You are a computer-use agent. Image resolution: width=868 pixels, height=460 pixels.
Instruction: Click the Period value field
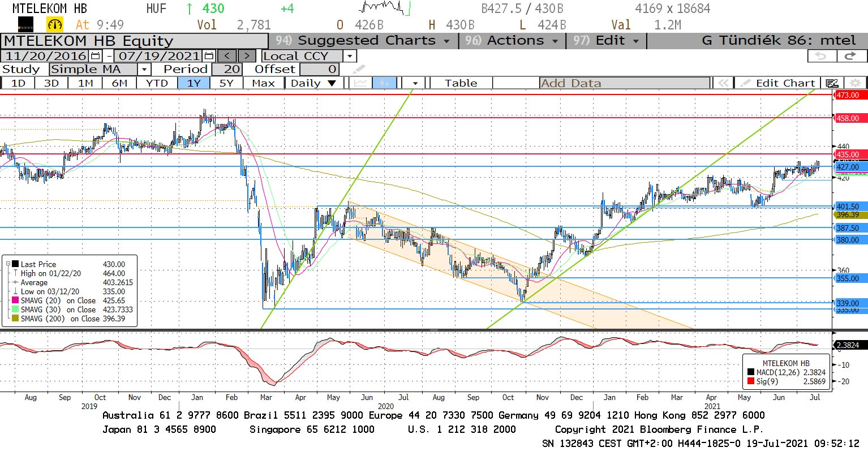(227, 69)
